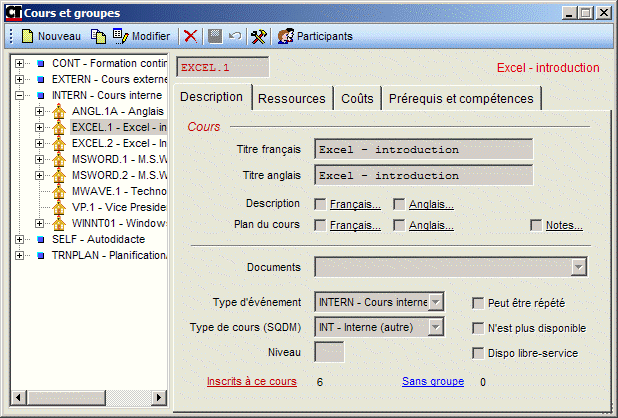
Task: Open the Type de cours (SQDM) dropdown
Action: [435, 327]
